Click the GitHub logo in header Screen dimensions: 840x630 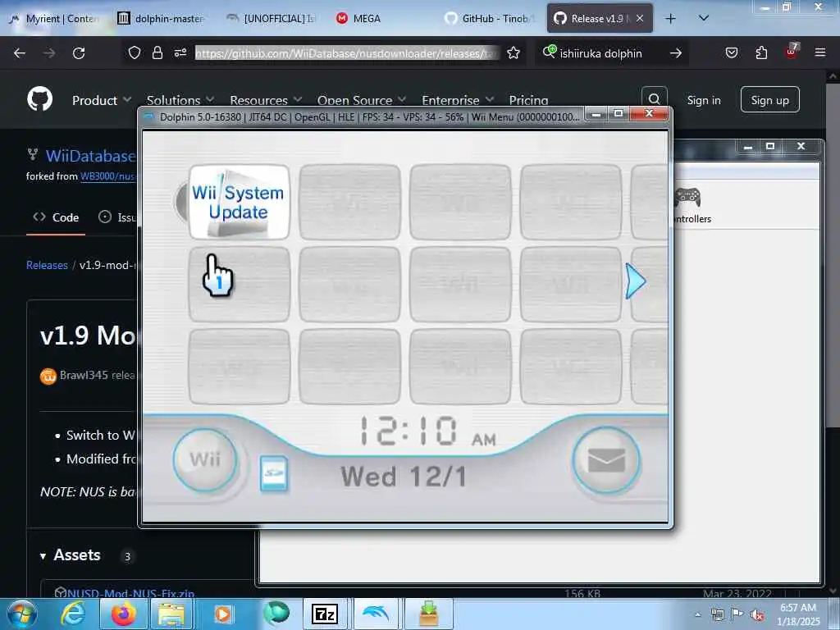[40, 99]
